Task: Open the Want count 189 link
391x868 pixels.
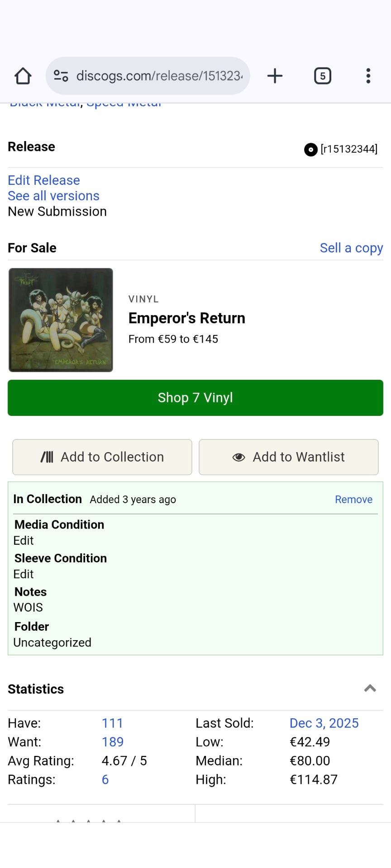Action: pos(113,742)
